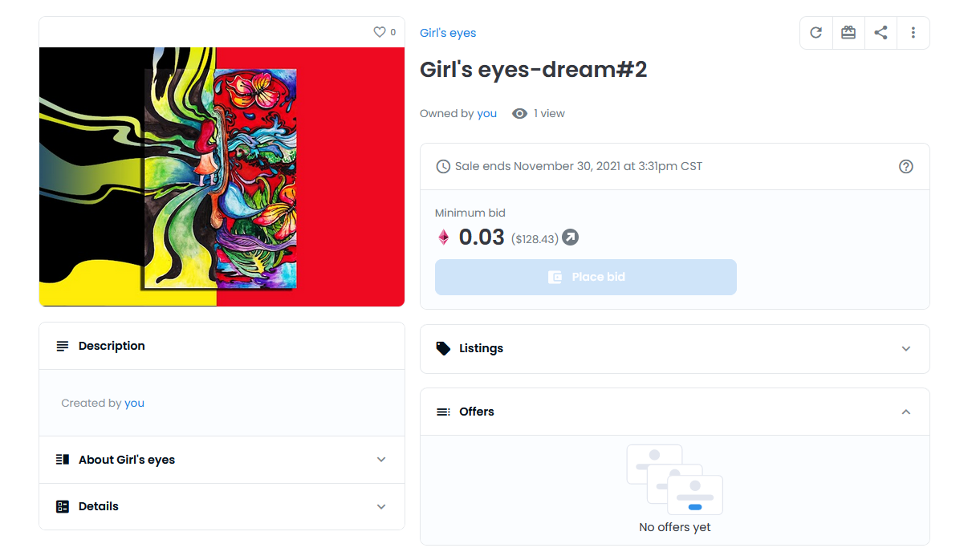Click the Ethereum diamond icon
The width and height of the screenshot is (972, 560).
click(x=444, y=237)
